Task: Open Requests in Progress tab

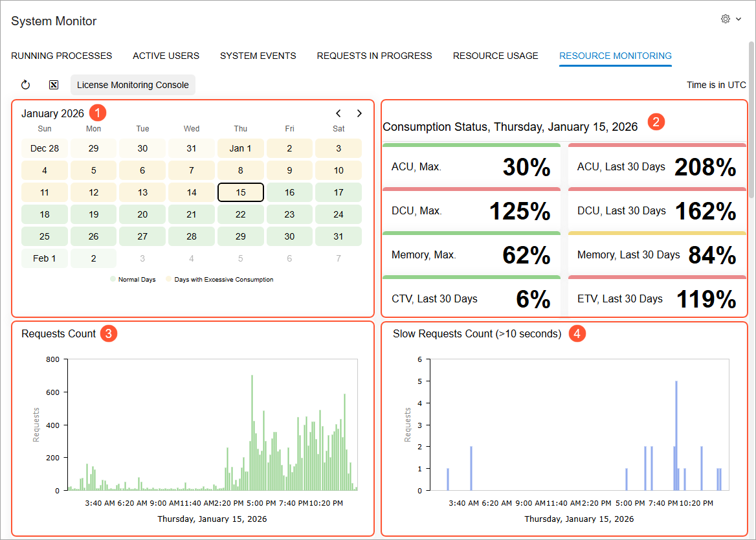Action: 374,56
